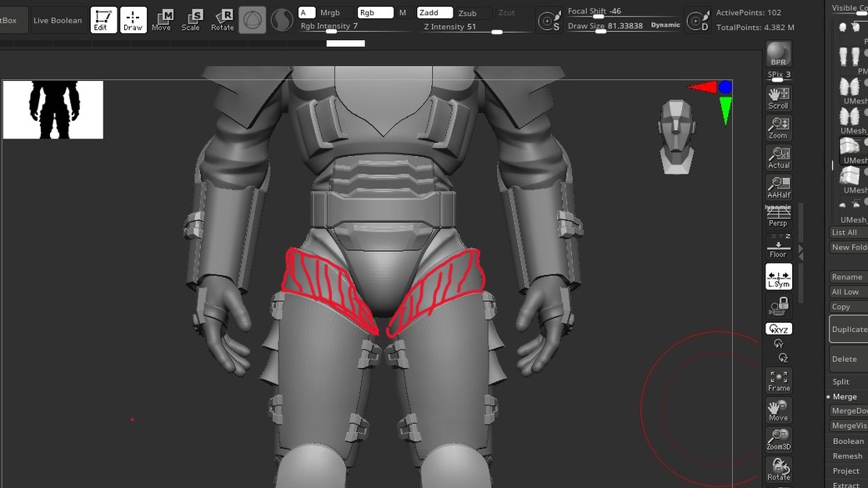Switch to Zsub sculpt mode
The image size is (868, 488).
468,13
